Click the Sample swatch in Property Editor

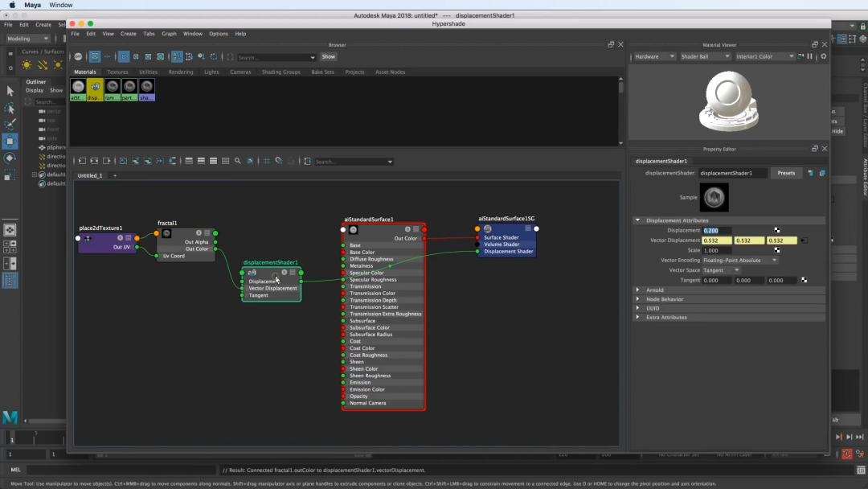coord(714,197)
